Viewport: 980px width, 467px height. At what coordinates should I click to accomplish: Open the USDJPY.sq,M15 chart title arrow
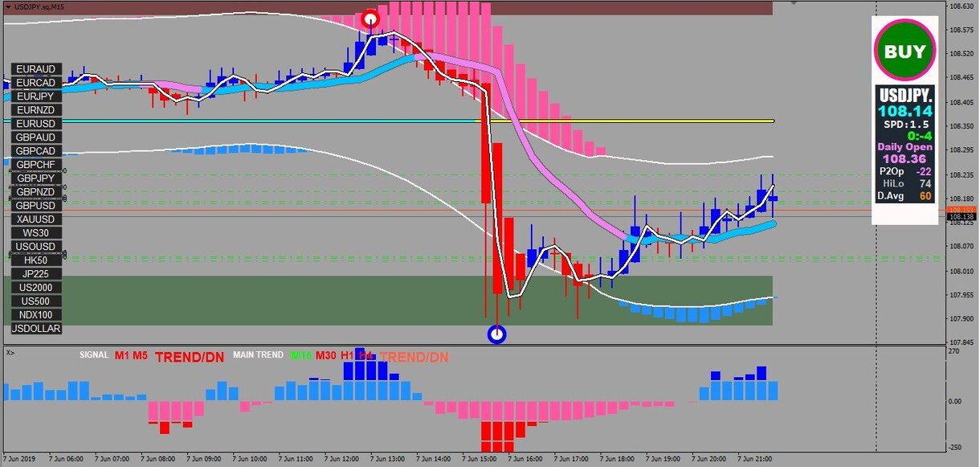(7, 6)
